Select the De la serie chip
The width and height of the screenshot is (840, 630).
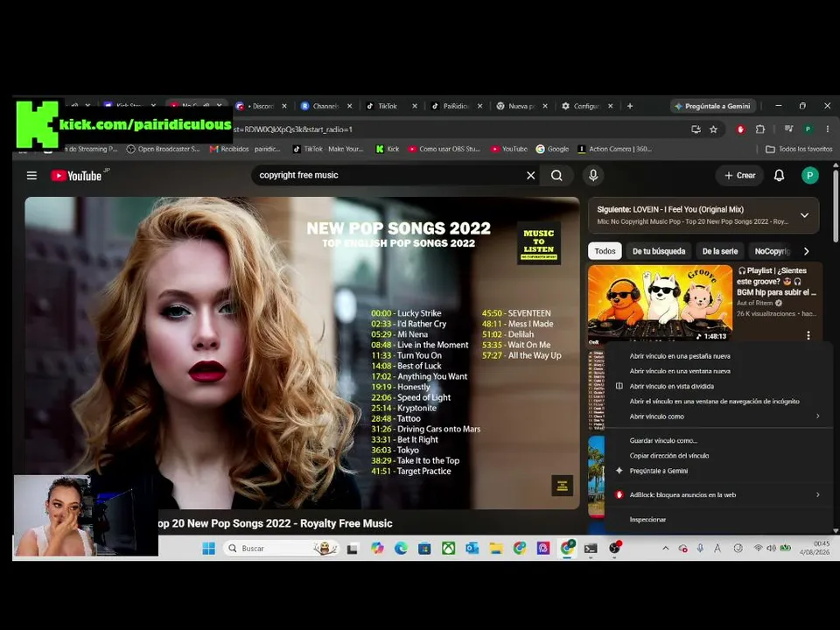720,251
